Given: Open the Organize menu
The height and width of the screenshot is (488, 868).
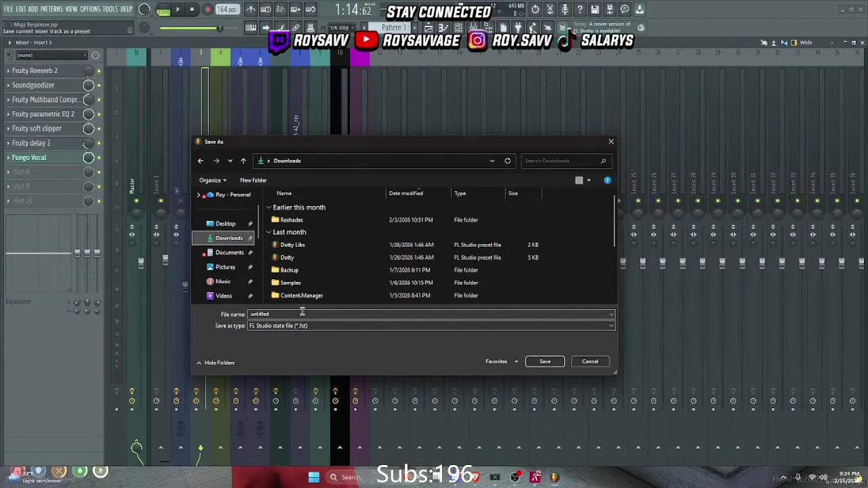Looking at the screenshot, I should tap(212, 180).
